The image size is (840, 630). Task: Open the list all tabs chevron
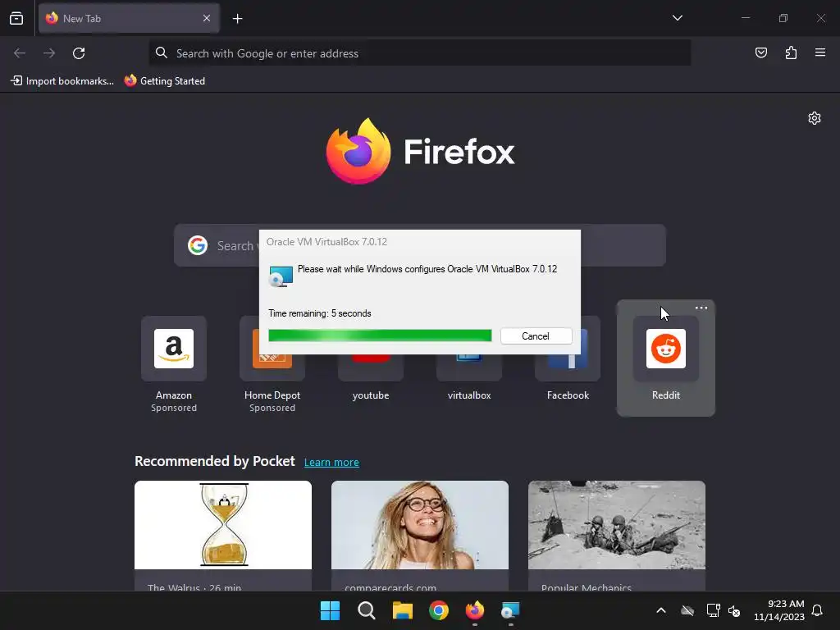(x=677, y=18)
